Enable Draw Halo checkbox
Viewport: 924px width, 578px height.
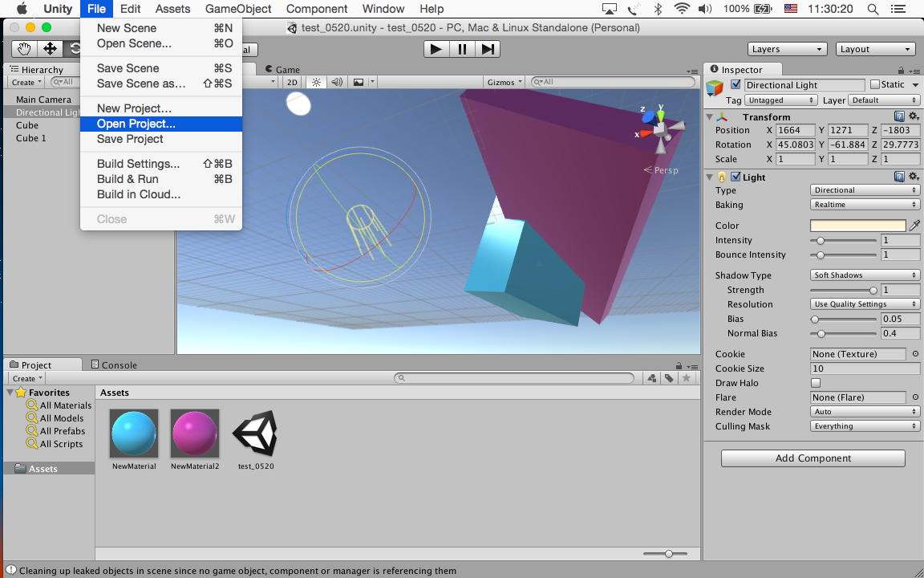(x=816, y=384)
